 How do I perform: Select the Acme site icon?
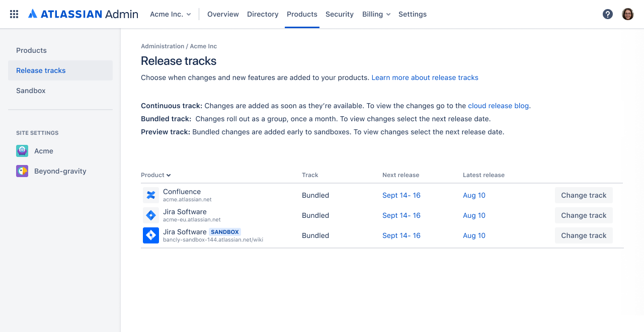pyautogui.click(x=22, y=150)
